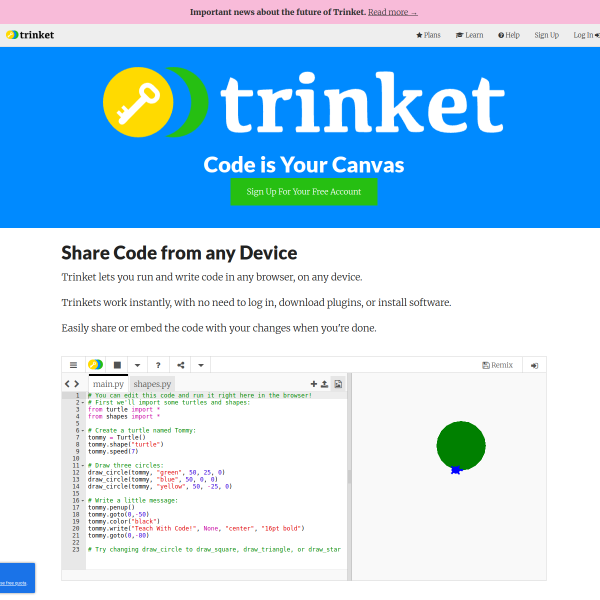
Task: Click the trinket key logo in the editor toolbar
Action: pyautogui.click(x=96, y=365)
